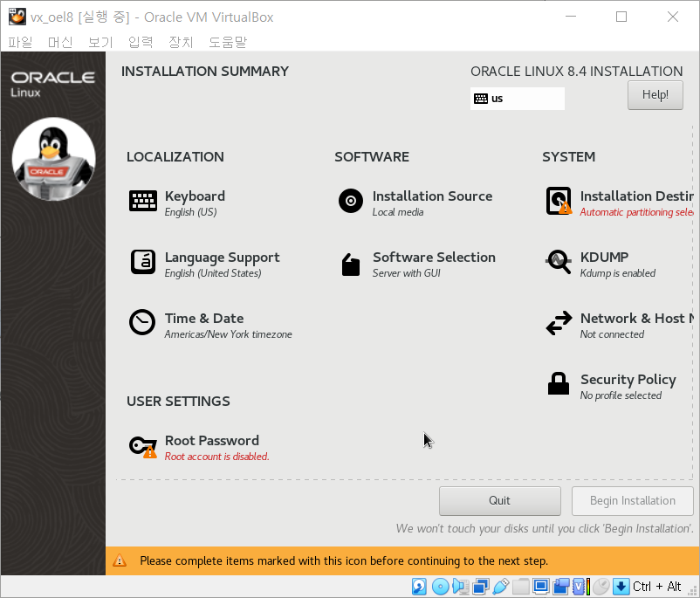Click 'Root account is disabled.' text

point(217,457)
